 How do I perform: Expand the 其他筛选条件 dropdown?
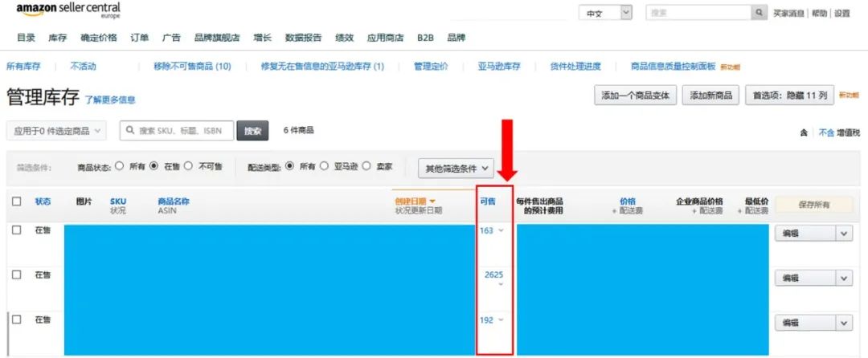tap(455, 169)
